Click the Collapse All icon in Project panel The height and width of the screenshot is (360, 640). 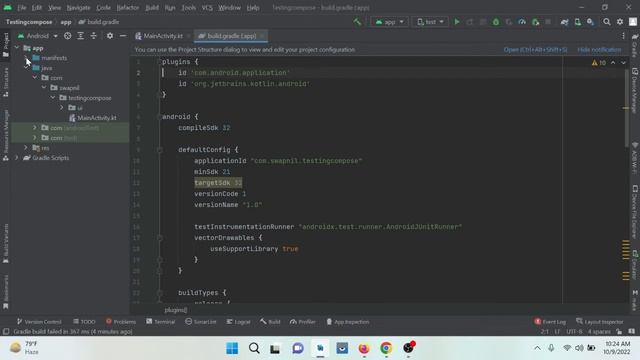click(x=93, y=36)
